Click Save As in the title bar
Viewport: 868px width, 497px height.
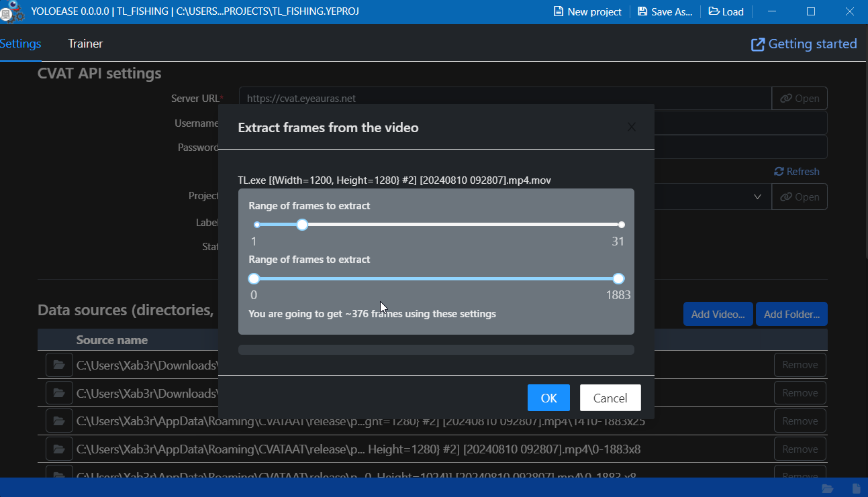(x=665, y=11)
